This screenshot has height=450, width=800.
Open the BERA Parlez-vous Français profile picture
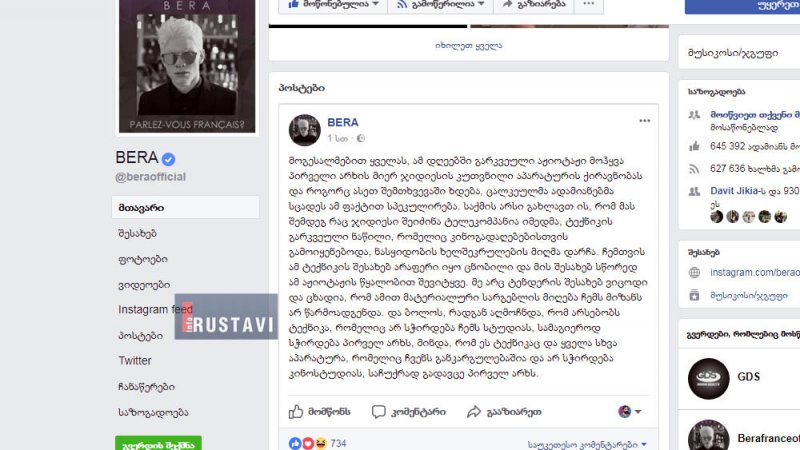(x=187, y=66)
